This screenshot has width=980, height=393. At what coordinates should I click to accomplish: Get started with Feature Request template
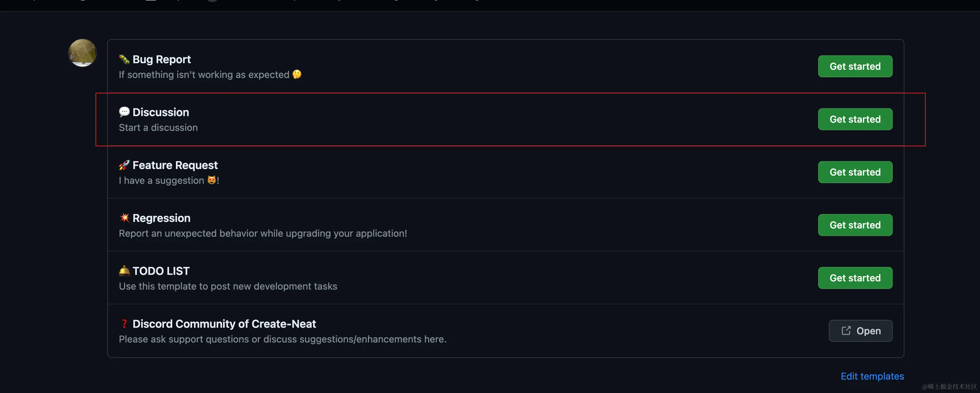coord(855,172)
